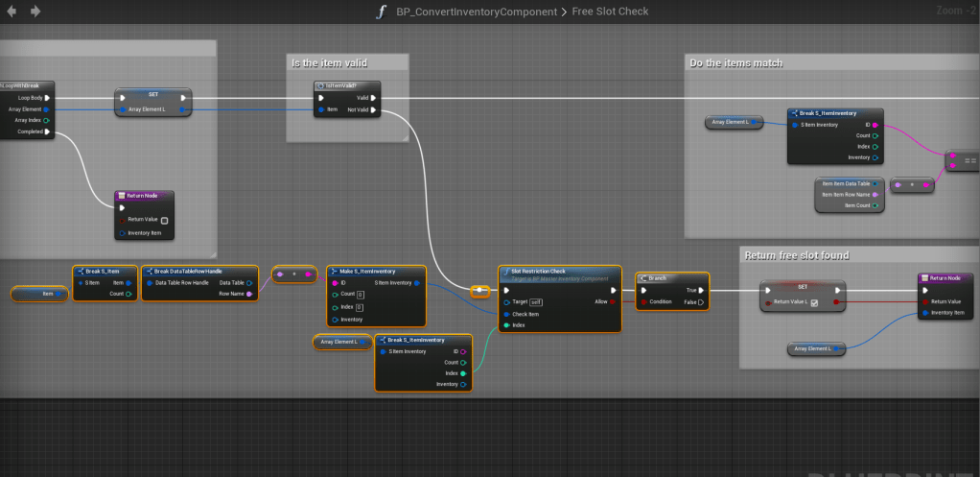Click the Index input field on Make S_ItemInventory
The width and height of the screenshot is (980, 477).
pos(359,307)
